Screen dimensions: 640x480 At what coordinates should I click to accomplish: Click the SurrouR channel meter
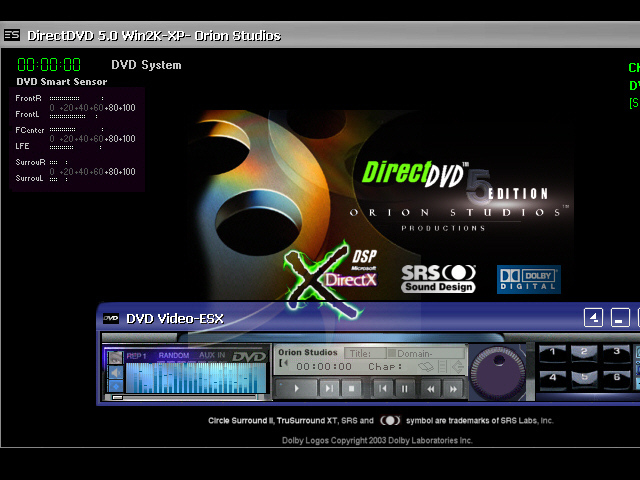pos(42,162)
